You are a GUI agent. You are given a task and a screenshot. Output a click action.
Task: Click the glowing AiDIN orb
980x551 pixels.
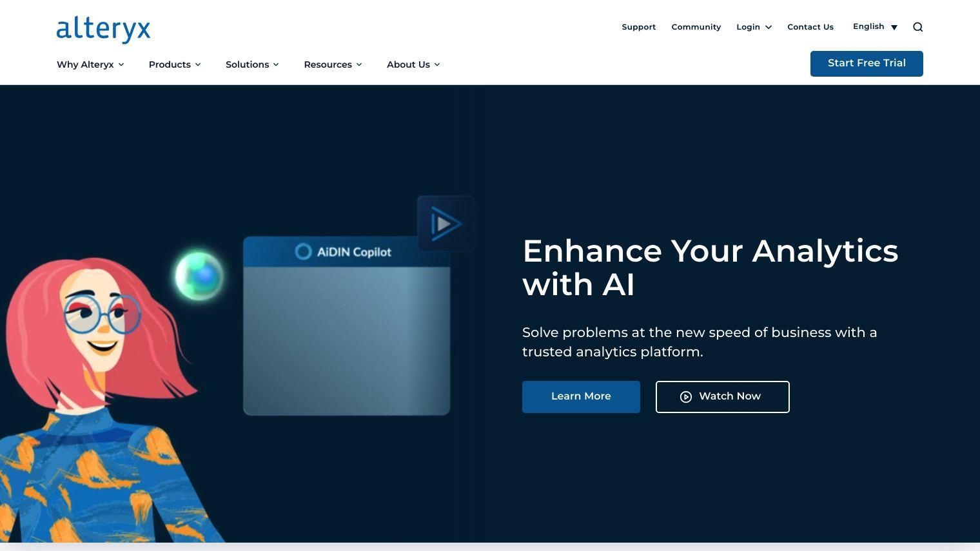click(x=199, y=276)
